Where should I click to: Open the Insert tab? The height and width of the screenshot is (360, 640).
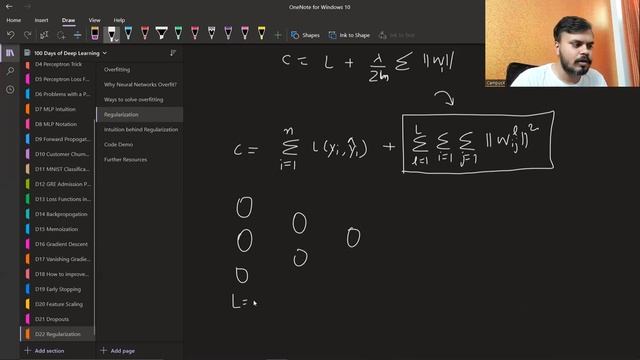41,20
